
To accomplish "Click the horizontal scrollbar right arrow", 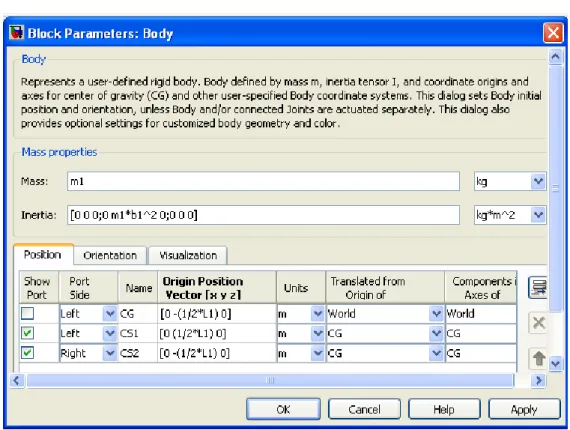I will click(538, 381).
